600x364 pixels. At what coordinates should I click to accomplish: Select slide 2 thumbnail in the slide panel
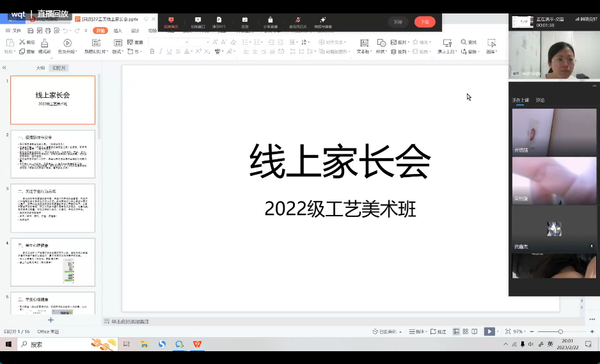(53, 154)
